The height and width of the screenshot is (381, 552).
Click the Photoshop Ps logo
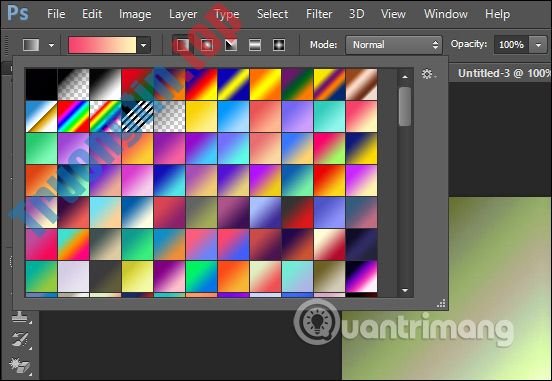[x=18, y=13]
